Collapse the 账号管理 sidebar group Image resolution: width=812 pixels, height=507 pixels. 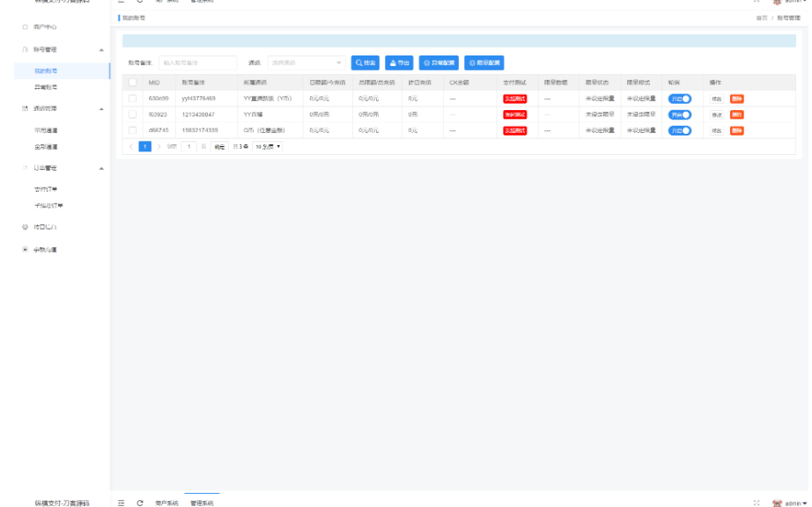click(100, 50)
